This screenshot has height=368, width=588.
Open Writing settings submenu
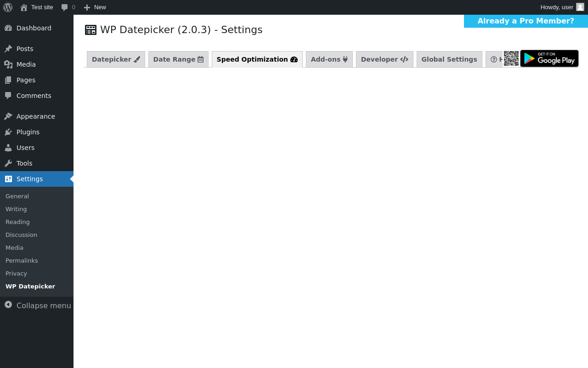tap(37, 209)
